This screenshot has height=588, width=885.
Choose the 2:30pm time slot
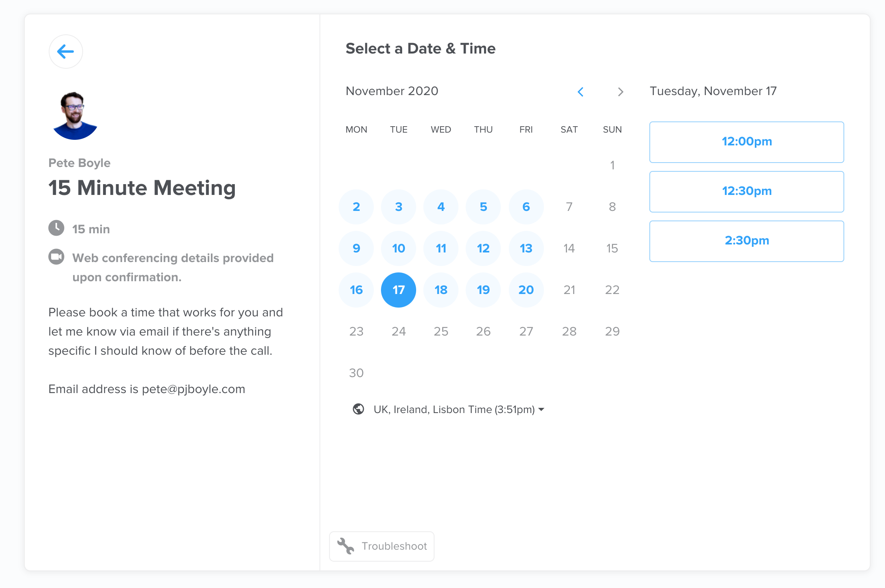point(746,241)
